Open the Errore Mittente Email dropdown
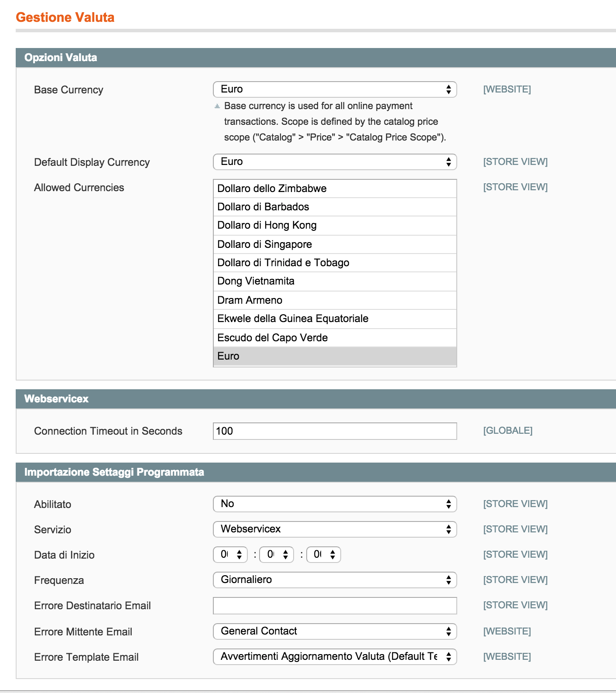The height and width of the screenshot is (693, 616). click(334, 631)
